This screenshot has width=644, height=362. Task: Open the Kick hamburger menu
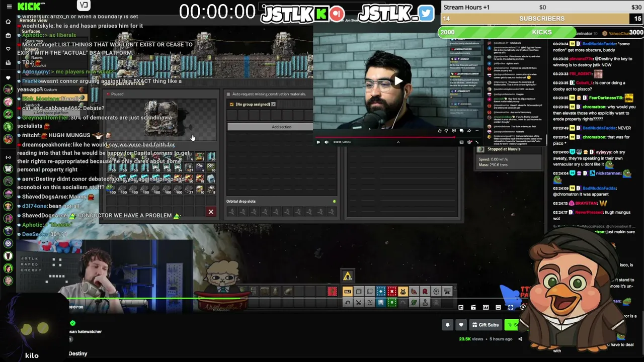[x=9, y=7]
